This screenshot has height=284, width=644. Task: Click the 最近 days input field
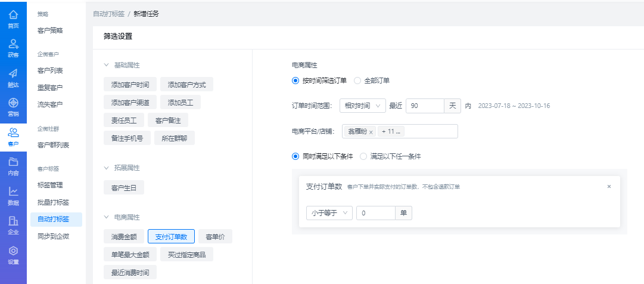425,106
